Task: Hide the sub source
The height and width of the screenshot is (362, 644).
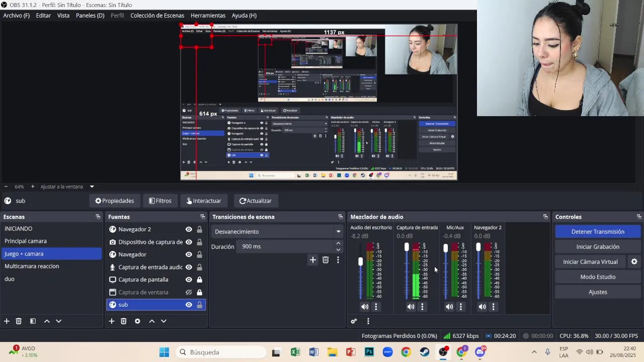Action: (189, 305)
